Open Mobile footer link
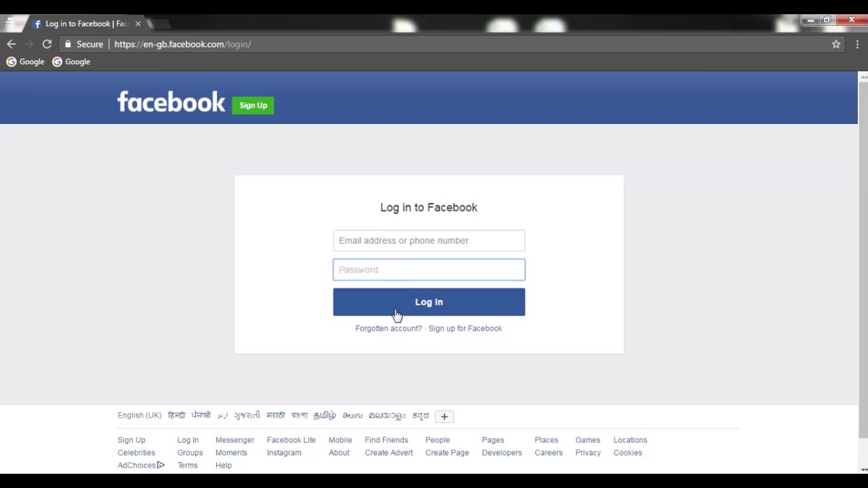 [340, 440]
